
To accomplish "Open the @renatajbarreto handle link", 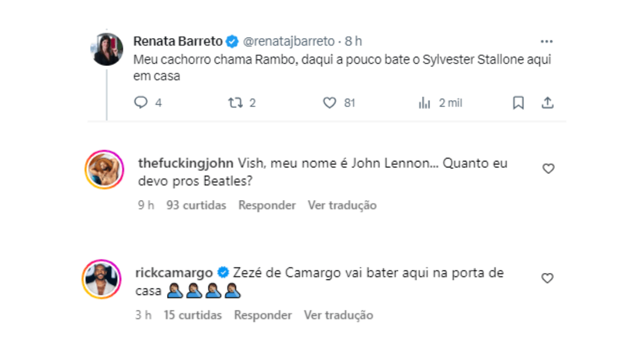I will point(289,41).
